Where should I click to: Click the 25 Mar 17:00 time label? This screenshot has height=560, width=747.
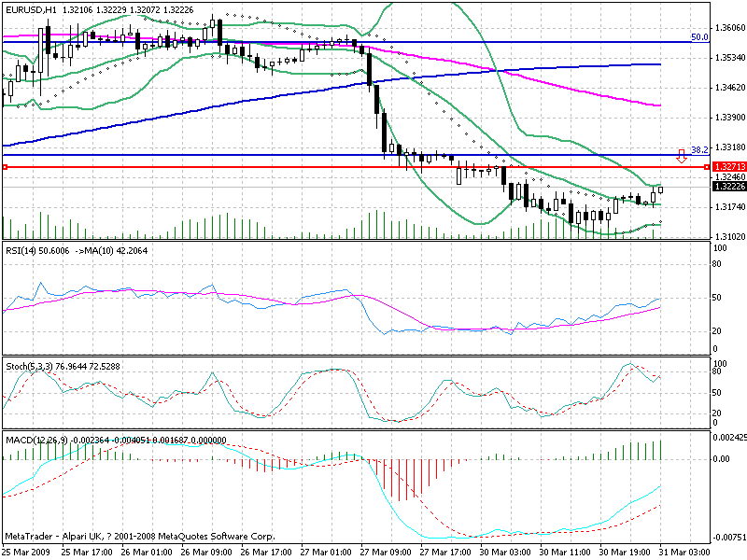click(87, 553)
